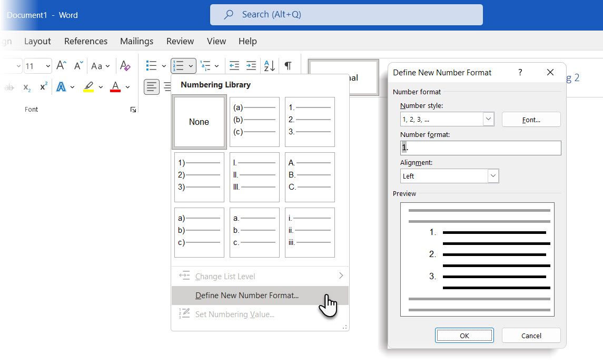This screenshot has width=603, height=364.
Task: Click the Increase Font Size icon
Action: [x=61, y=66]
